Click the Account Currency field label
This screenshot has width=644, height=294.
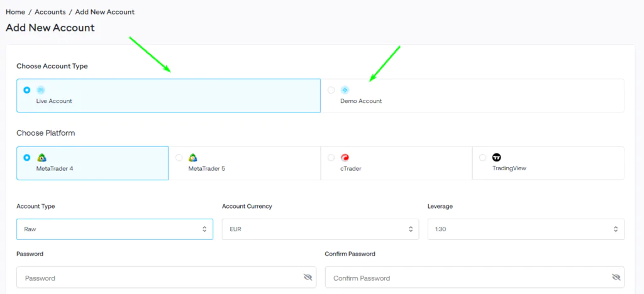[247, 206]
